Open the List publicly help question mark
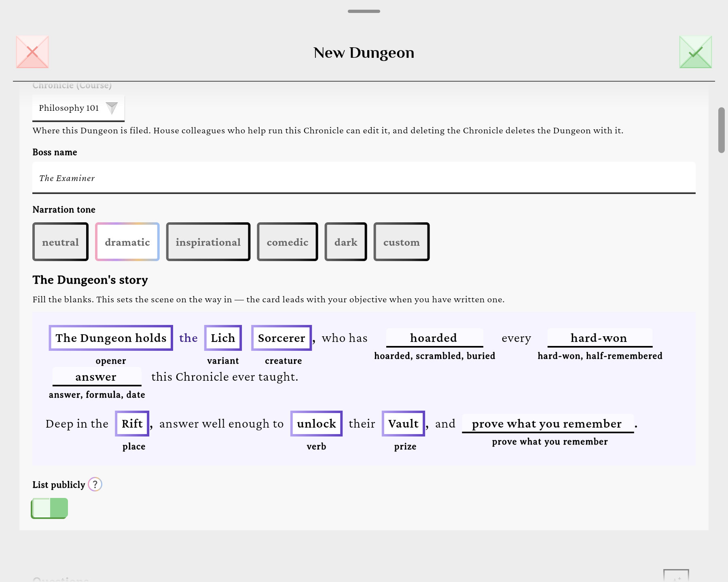Viewport: 728px width, 582px height. click(95, 484)
